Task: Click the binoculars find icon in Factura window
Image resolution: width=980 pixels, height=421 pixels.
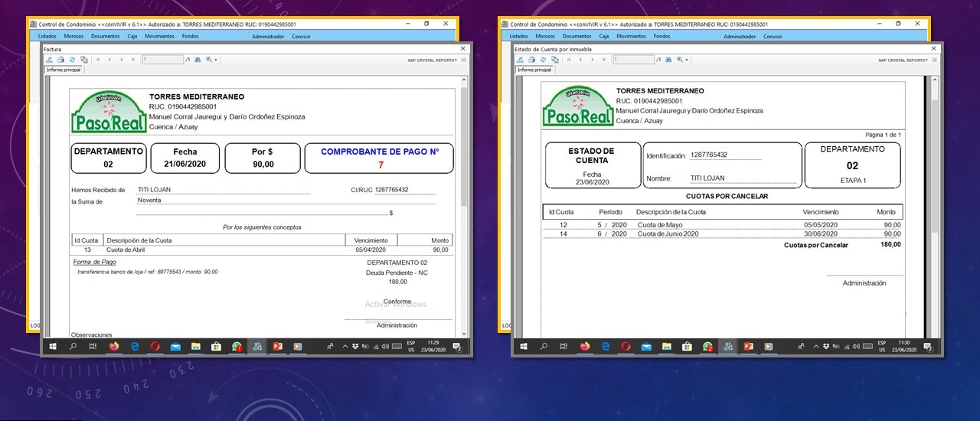Action: coord(197,60)
